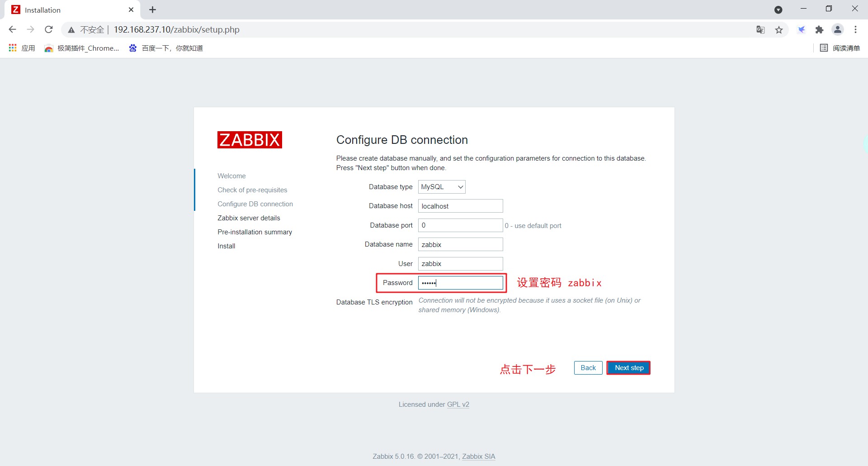Open the Baidu bookmark item
Screen dimensions: 868x466
coord(165,48)
